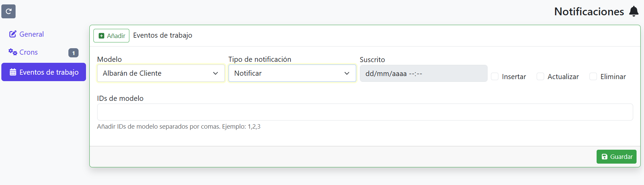
Task: Focus the IDs de modelo input field
Action: tap(365, 112)
